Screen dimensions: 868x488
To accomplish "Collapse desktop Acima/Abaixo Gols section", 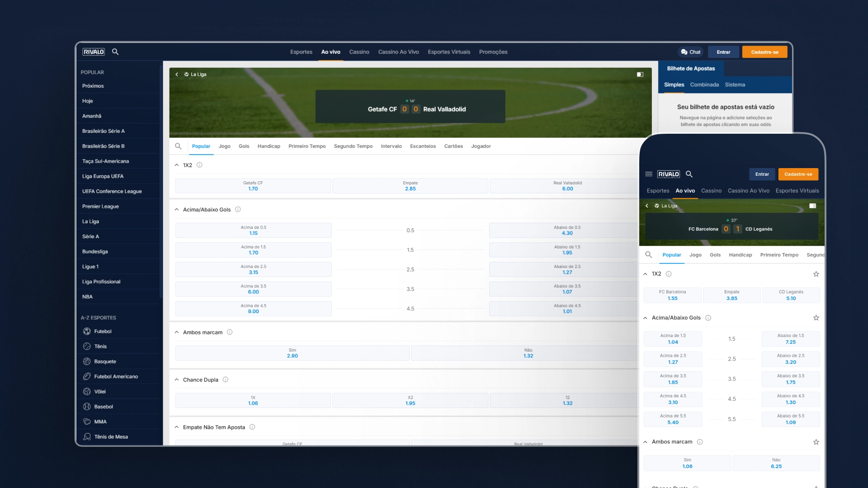I will coord(177,210).
